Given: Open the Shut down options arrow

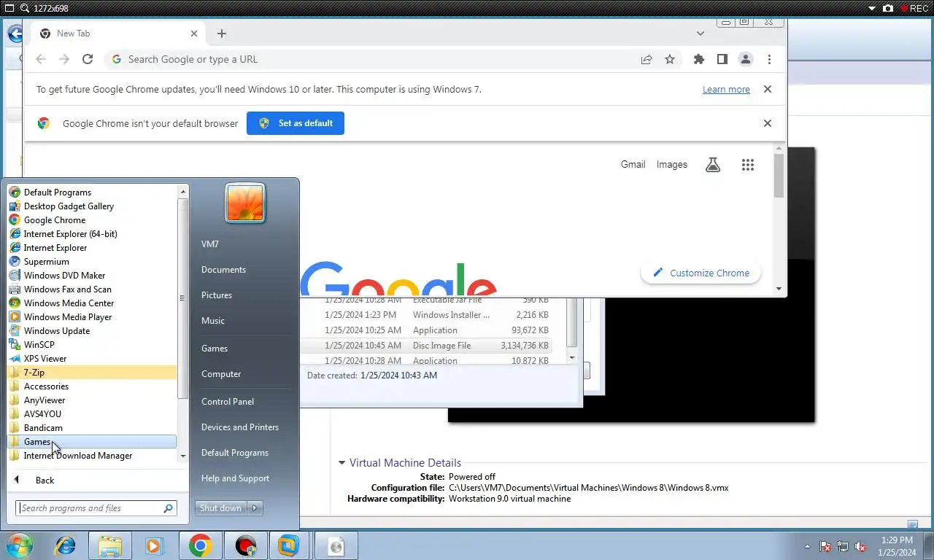Looking at the screenshot, I should (x=255, y=508).
